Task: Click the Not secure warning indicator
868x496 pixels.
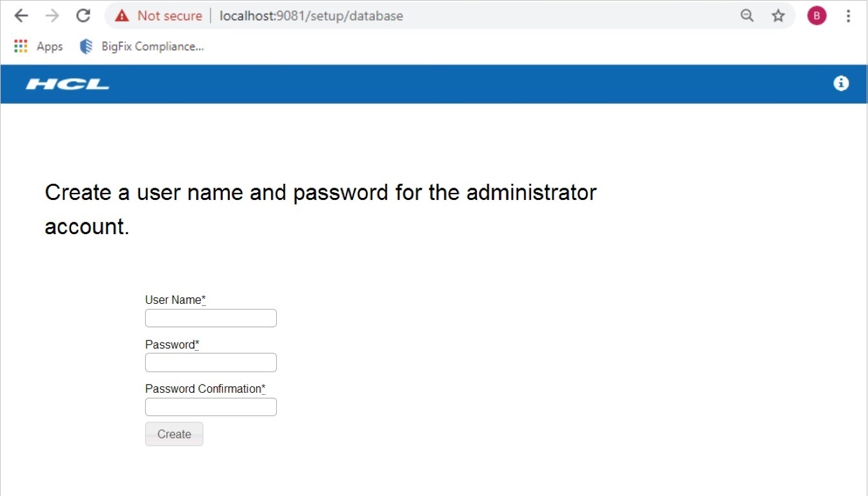Action: point(159,16)
